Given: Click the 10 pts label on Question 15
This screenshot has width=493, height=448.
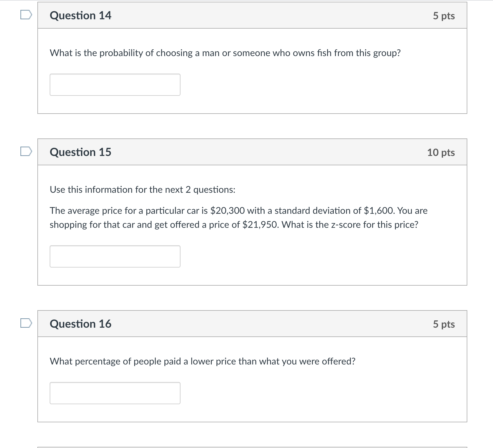Looking at the screenshot, I should click(x=441, y=152).
